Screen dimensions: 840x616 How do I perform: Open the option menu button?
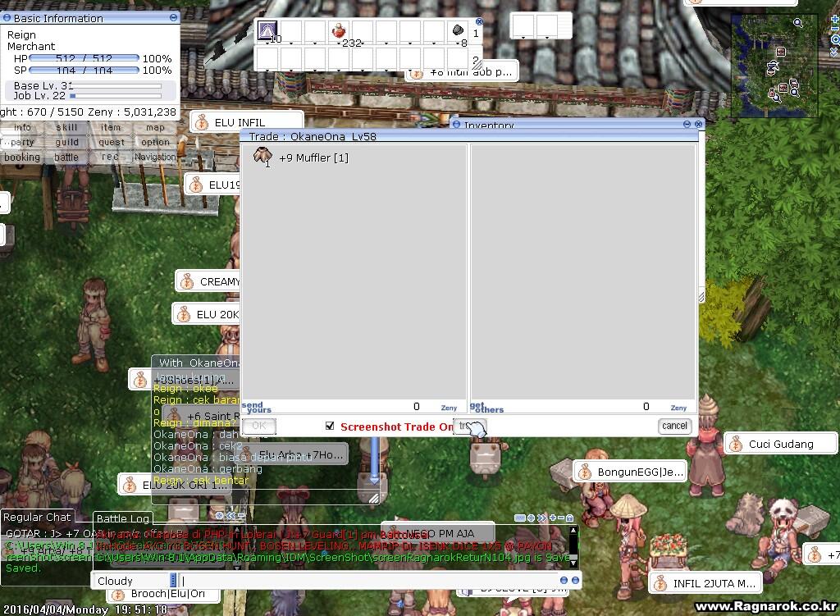coord(155,143)
